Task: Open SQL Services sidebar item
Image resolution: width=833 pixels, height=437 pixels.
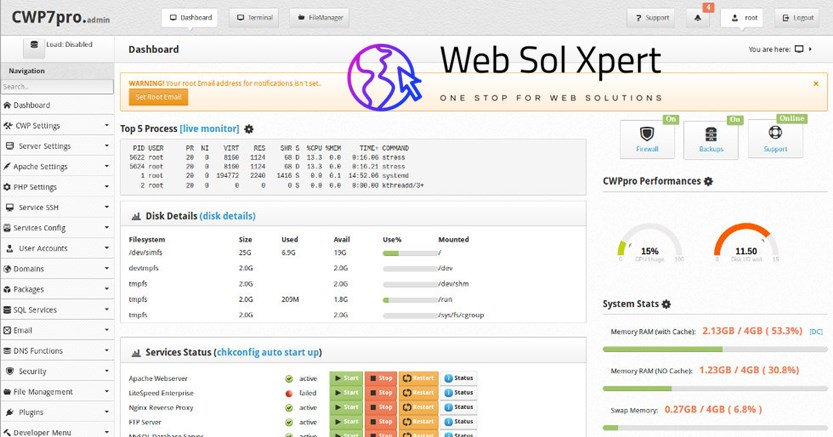Action: click(57, 310)
